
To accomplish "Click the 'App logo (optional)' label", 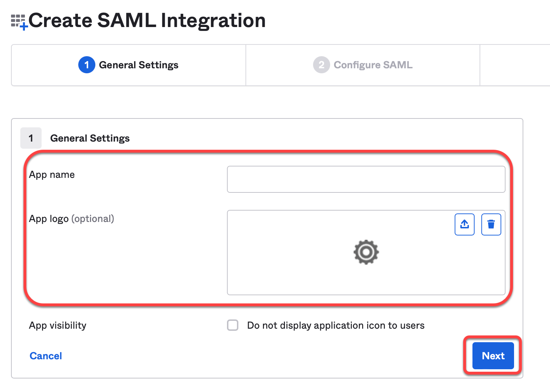I will (x=72, y=218).
